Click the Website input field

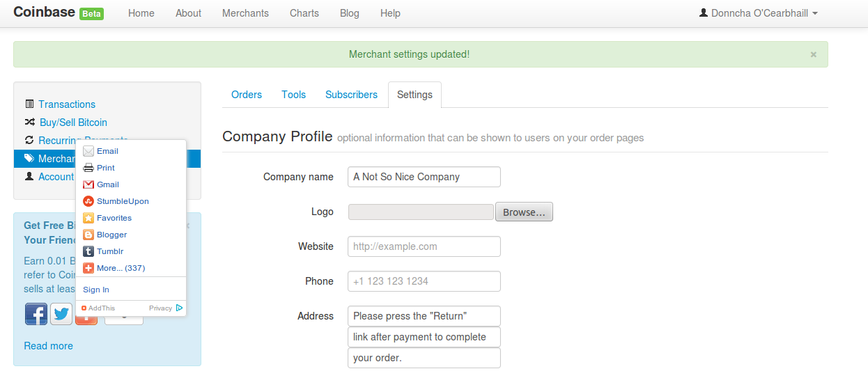pyautogui.click(x=424, y=246)
